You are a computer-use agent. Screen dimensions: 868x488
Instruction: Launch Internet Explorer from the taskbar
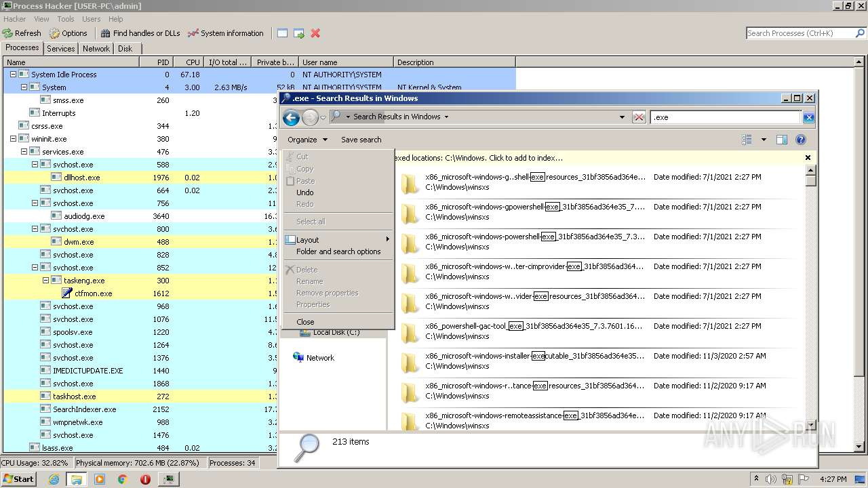click(54, 479)
